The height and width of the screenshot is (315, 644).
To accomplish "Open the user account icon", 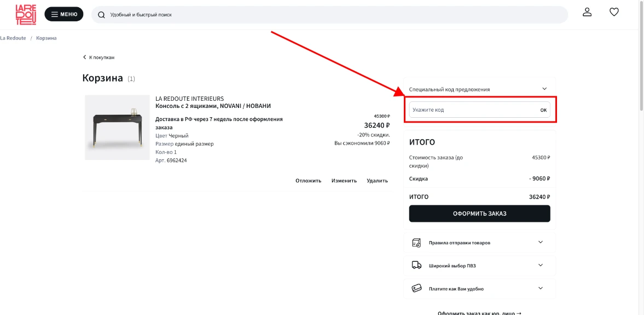I will 587,13.
